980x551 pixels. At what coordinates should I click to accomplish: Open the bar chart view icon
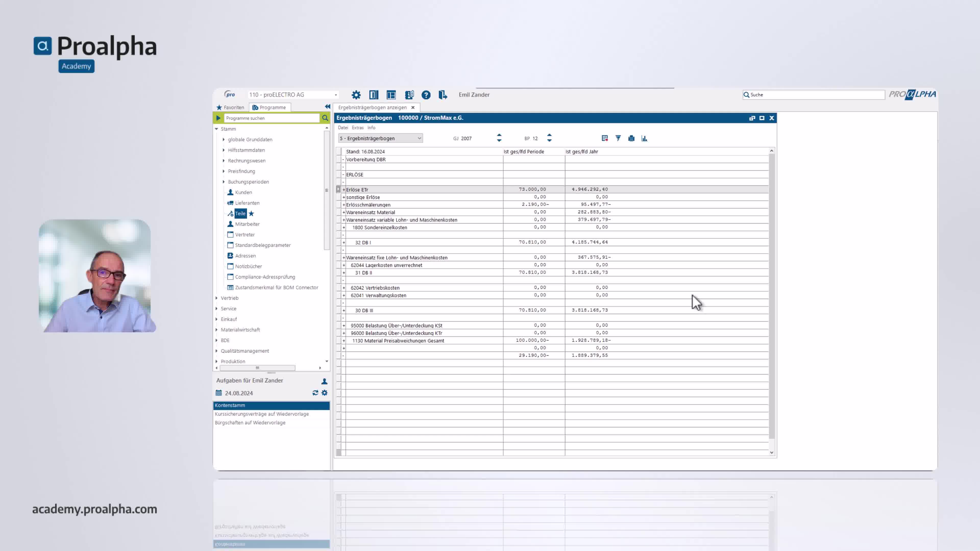click(644, 138)
